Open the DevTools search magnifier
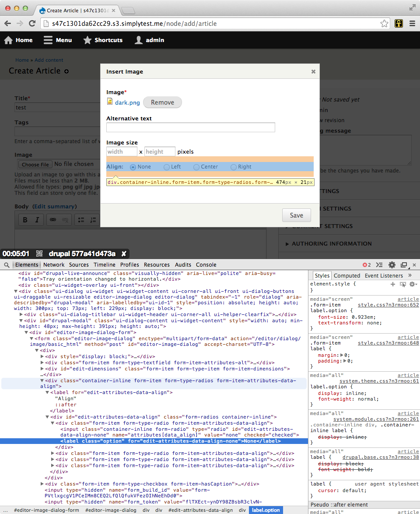Screen dimensions: 420x514 click(x=6, y=264)
